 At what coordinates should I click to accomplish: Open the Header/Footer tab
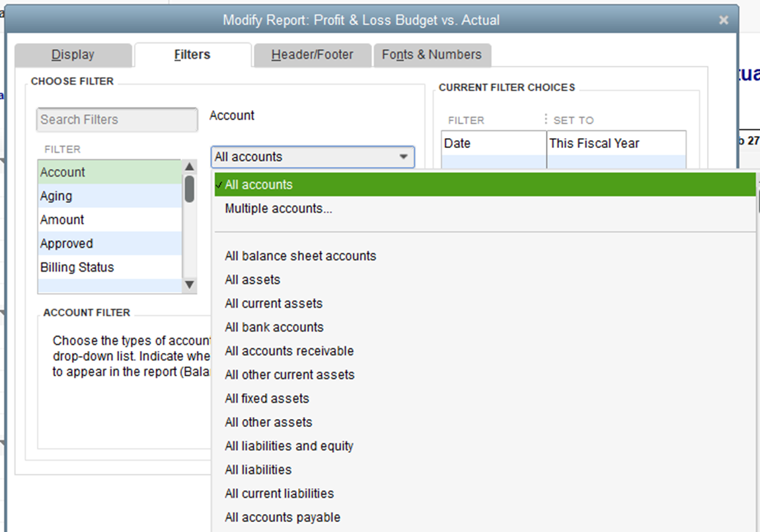(312, 55)
